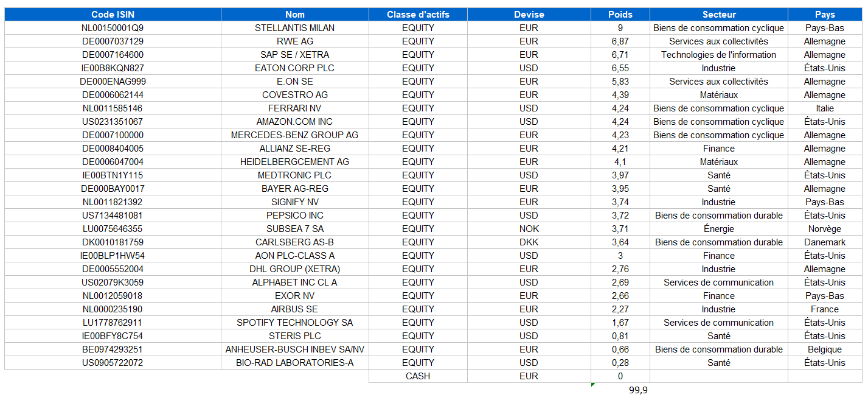Click the Poids column header

coord(620,15)
